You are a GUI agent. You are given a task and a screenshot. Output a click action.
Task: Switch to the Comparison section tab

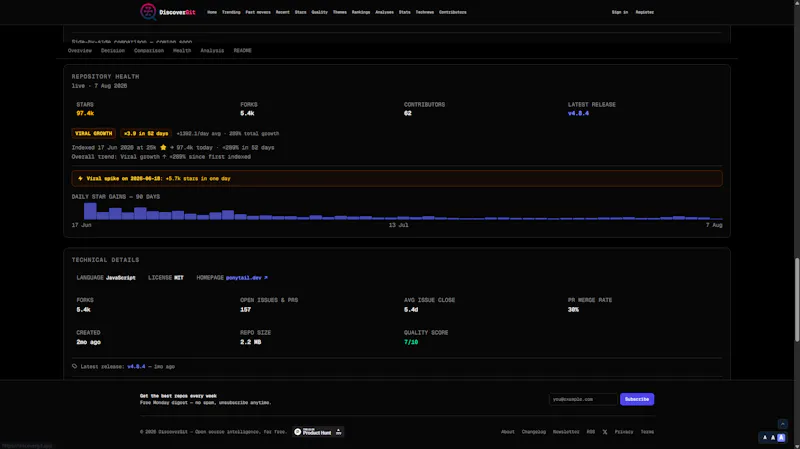149,51
